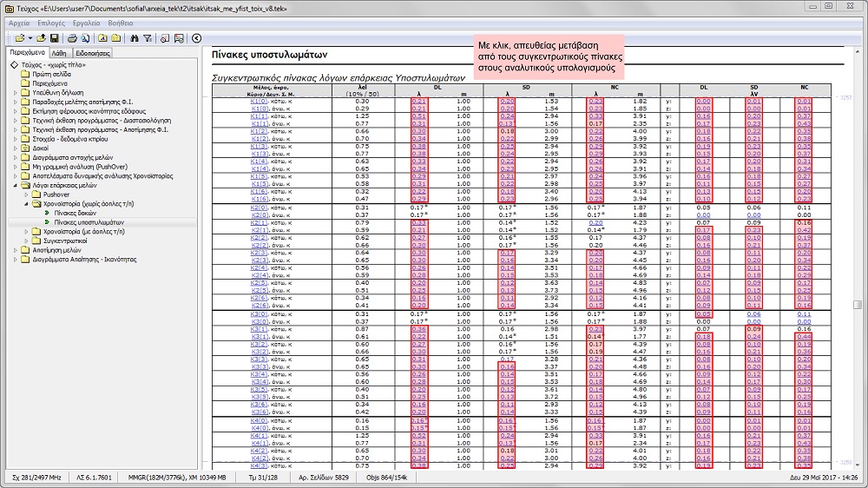This screenshot has width=868, height=488.
Task: Select the Περιεχόμενα tab
Action: [x=28, y=52]
